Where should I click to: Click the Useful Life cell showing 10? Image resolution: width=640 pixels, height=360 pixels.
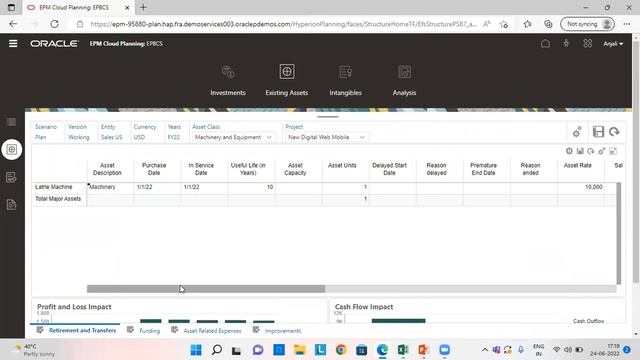coord(251,187)
